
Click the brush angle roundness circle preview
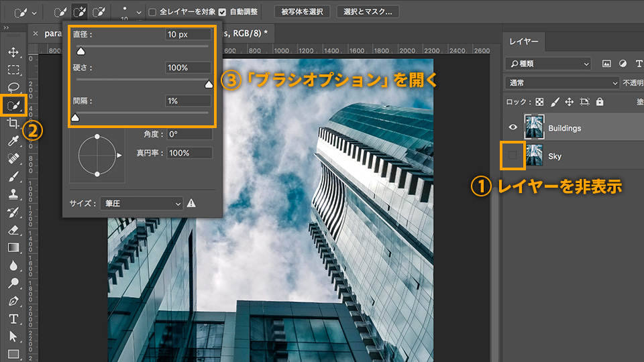tap(97, 155)
